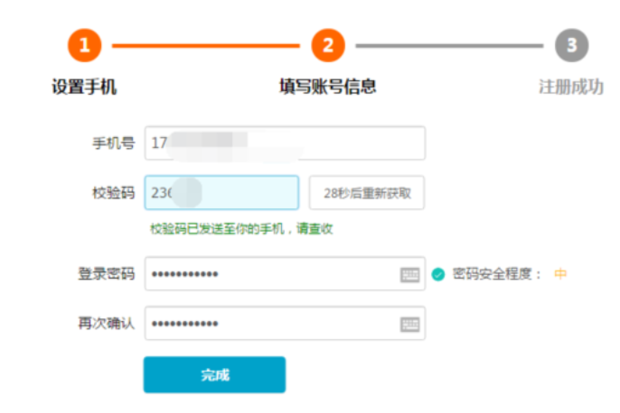620x413 pixels.
Task: Open virtual keyboard in 再次确认 field
Action: [410, 324]
